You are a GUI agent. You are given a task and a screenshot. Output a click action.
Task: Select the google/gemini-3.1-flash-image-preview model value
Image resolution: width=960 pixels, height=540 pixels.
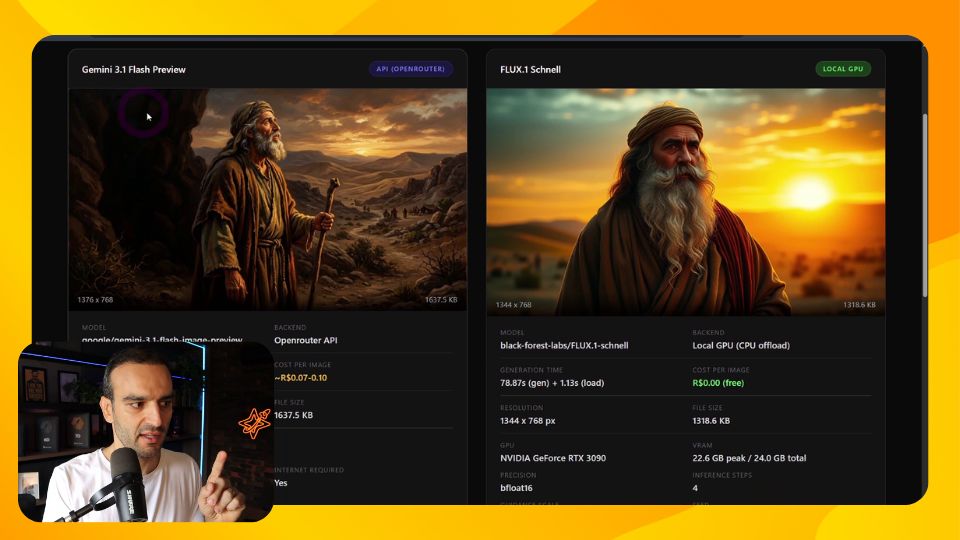coord(162,339)
